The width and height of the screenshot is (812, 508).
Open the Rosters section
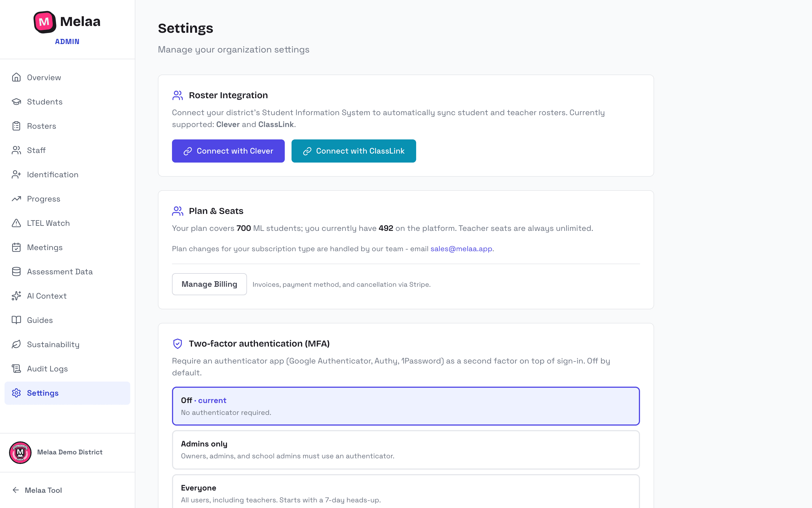click(67, 126)
